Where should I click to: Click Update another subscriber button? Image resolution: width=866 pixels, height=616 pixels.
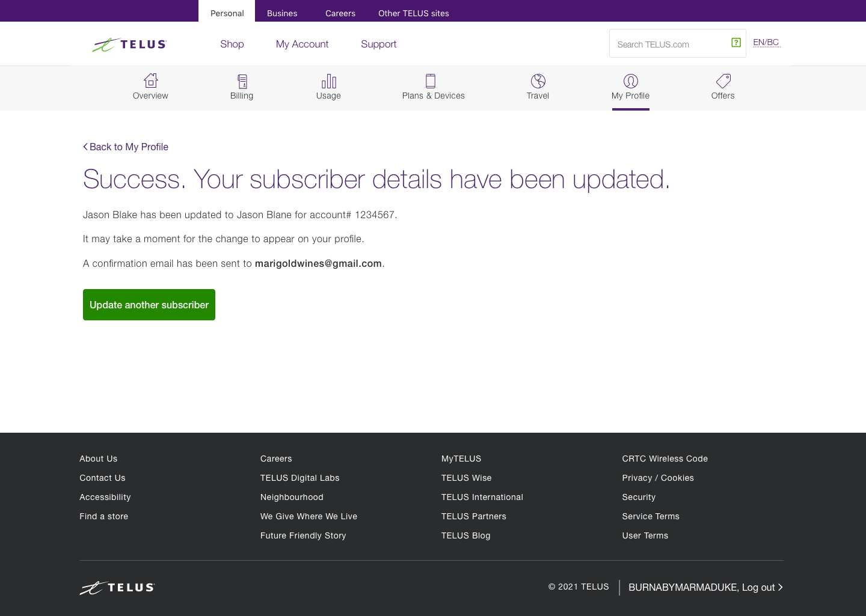coord(149,305)
